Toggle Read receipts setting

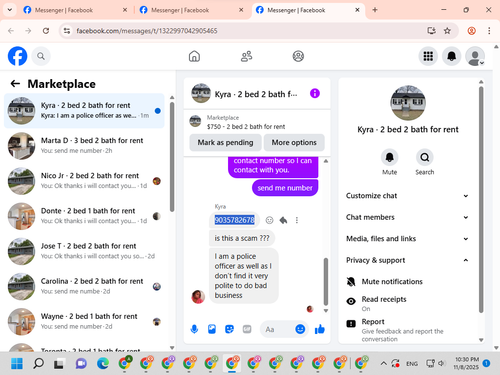pos(407,303)
